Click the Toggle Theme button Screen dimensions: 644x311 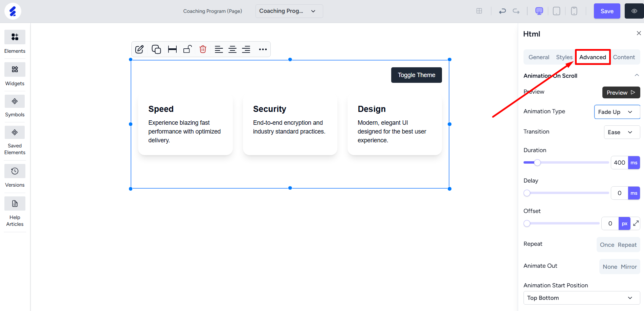click(x=416, y=75)
